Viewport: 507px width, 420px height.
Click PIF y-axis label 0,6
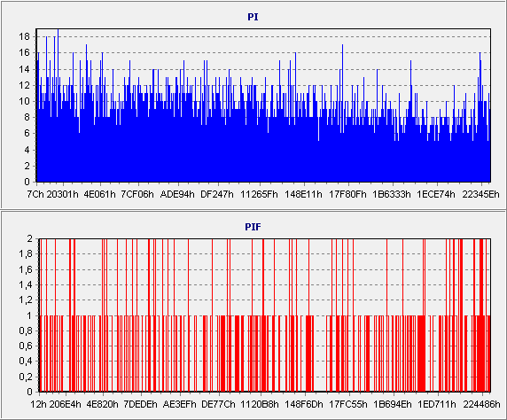pyautogui.click(x=27, y=346)
